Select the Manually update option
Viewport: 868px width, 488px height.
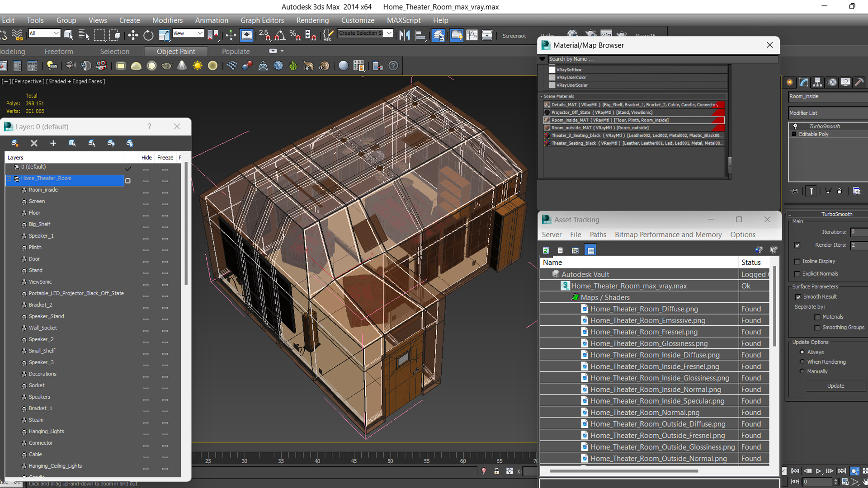coord(802,371)
